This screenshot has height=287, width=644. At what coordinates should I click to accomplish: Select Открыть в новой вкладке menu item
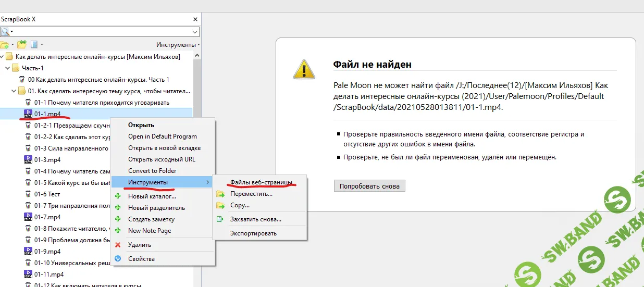pyautogui.click(x=164, y=148)
